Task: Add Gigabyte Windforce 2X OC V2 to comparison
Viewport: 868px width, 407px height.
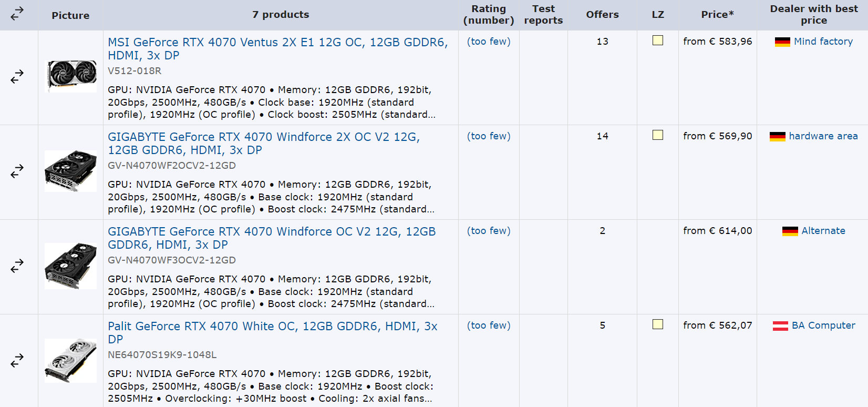Action: click(x=17, y=171)
